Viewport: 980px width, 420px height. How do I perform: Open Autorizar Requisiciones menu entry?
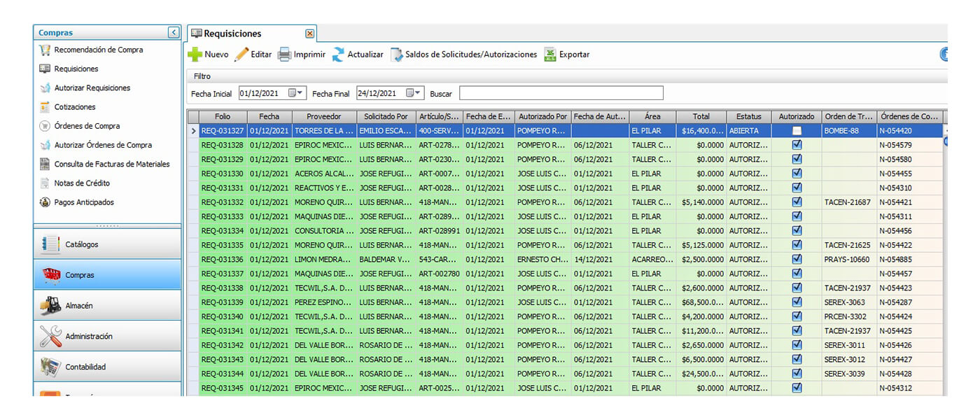point(92,88)
